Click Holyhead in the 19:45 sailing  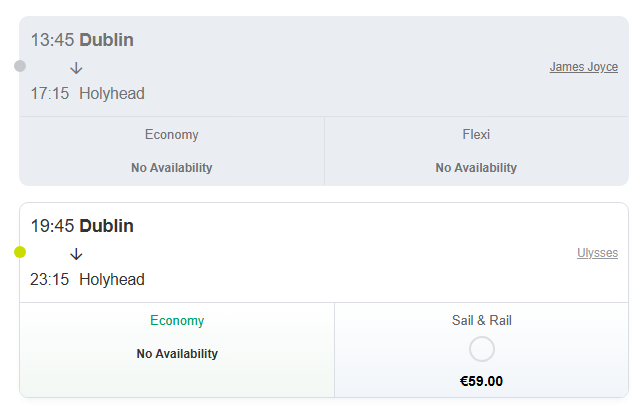coord(112,280)
